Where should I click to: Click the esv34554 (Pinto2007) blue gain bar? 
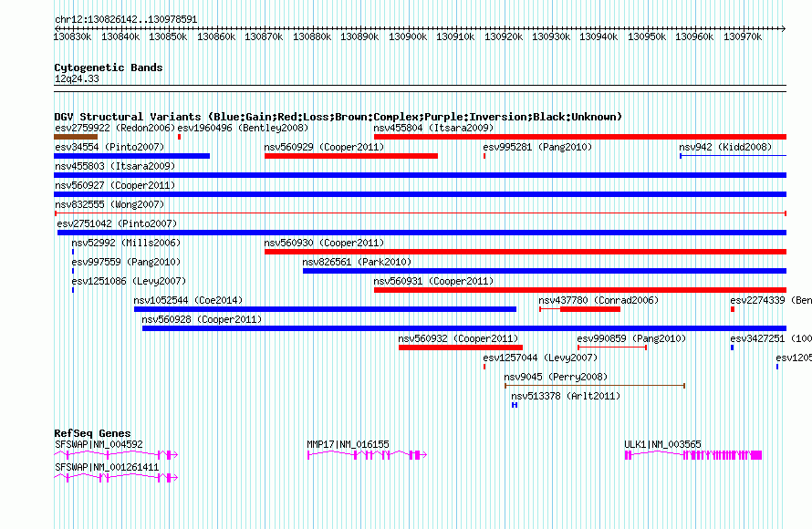tap(132, 156)
